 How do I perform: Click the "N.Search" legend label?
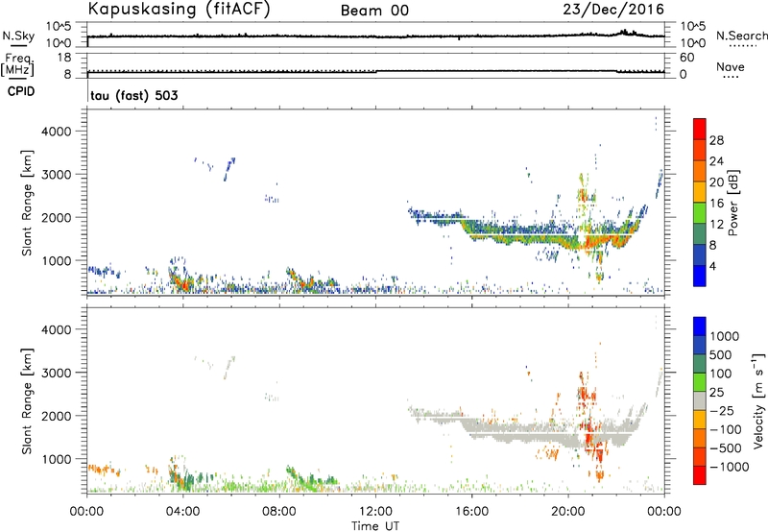[742, 36]
